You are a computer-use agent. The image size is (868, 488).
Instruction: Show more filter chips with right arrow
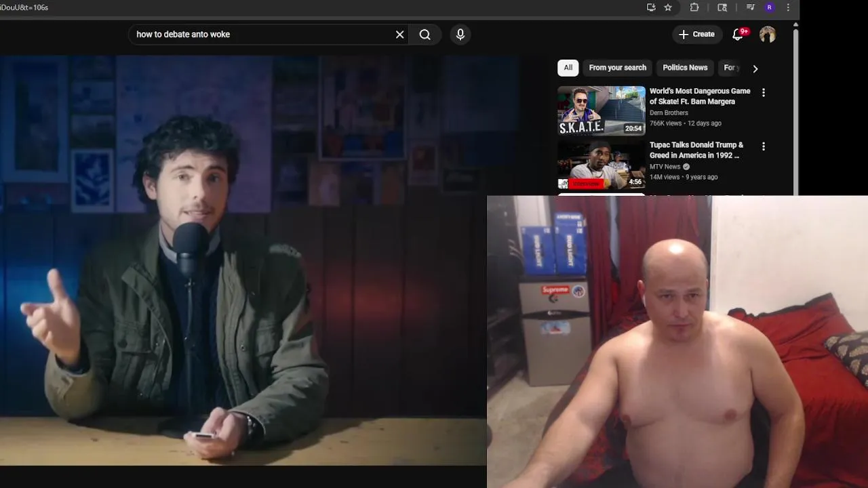point(755,68)
